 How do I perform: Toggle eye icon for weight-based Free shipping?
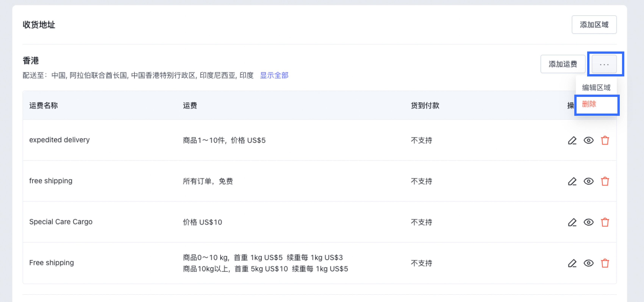[x=589, y=263]
